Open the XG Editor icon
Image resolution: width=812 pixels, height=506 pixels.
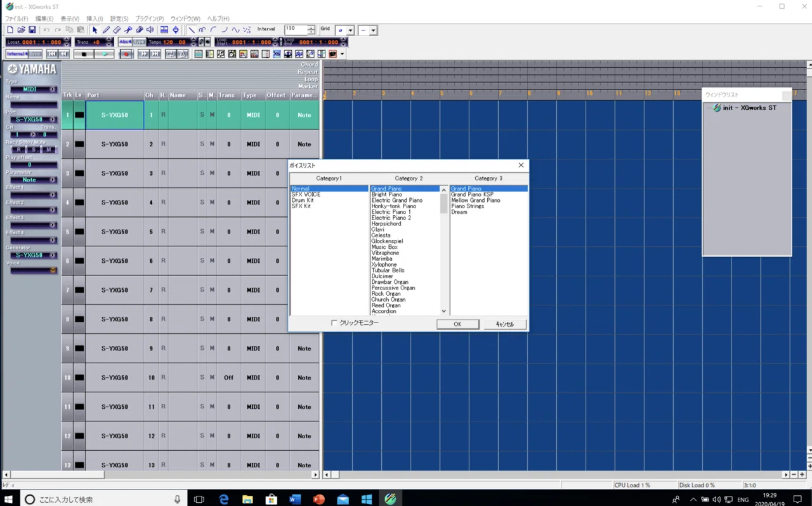tap(277, 54)
